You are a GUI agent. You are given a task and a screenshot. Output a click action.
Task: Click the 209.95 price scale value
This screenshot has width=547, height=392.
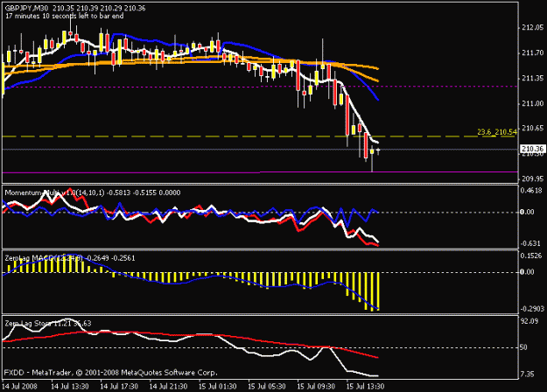click(532, 178)
